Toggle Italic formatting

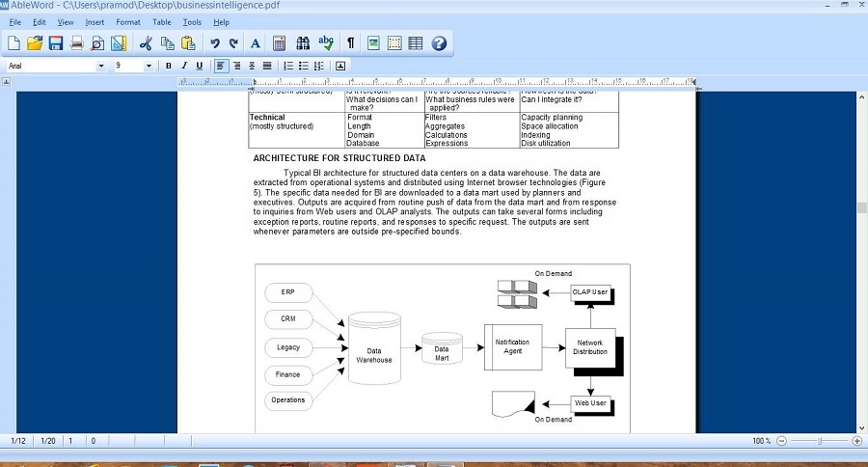point(184,66)
